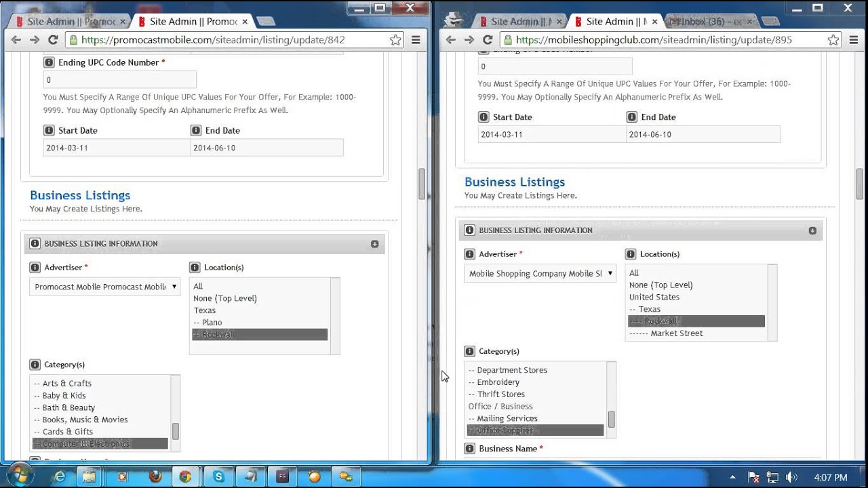
Task: Select "-- Department Stores" category
Action: click(536, 370)
